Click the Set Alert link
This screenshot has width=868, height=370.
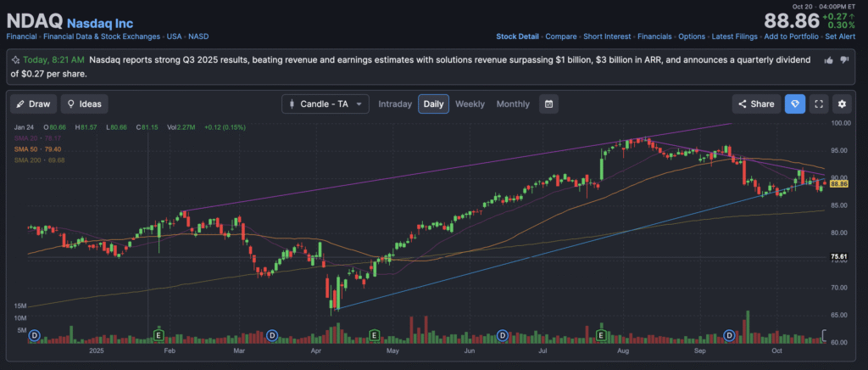(x=842, y=36)
